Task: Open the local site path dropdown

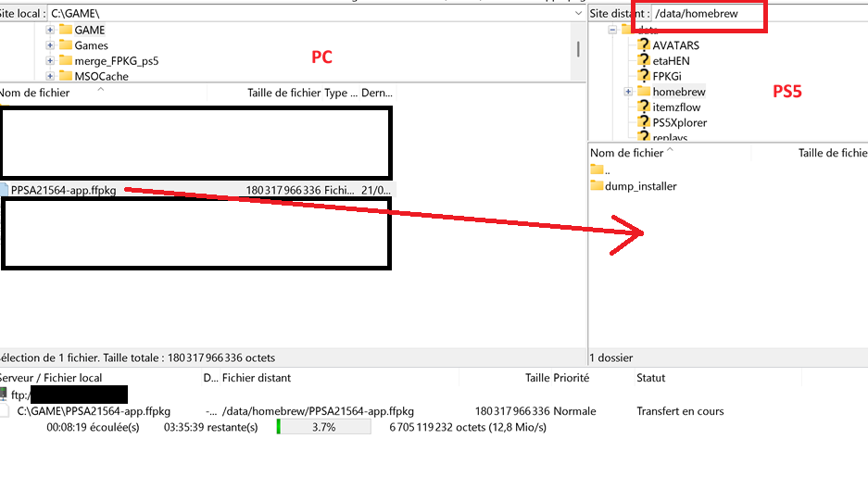Action: 578,13
